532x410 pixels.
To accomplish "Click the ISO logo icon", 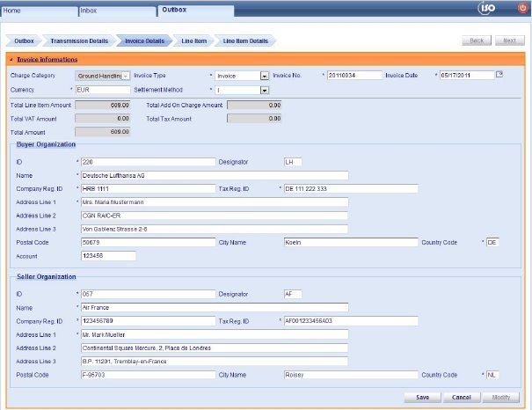I will point(487,8).
